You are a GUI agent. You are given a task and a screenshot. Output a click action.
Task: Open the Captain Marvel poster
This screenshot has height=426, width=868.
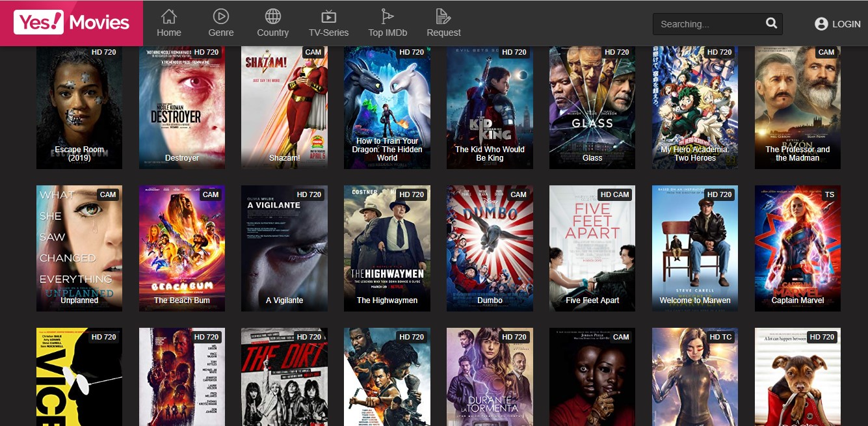798,248
